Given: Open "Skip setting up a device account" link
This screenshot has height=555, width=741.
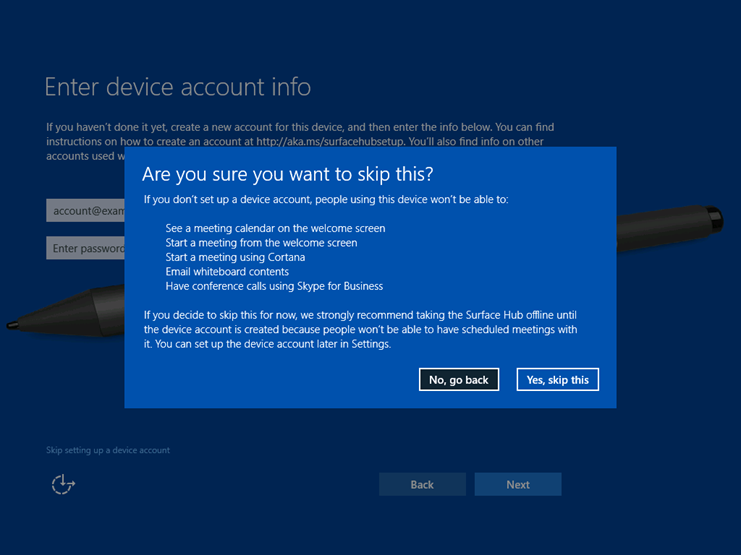Looking at the screenshot, I should point(108,450).
